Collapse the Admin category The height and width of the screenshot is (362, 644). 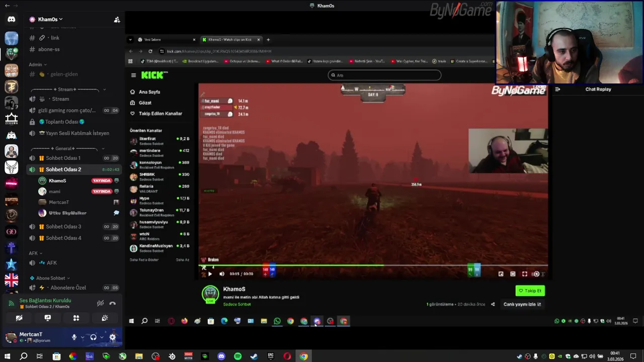click(37, 64)
